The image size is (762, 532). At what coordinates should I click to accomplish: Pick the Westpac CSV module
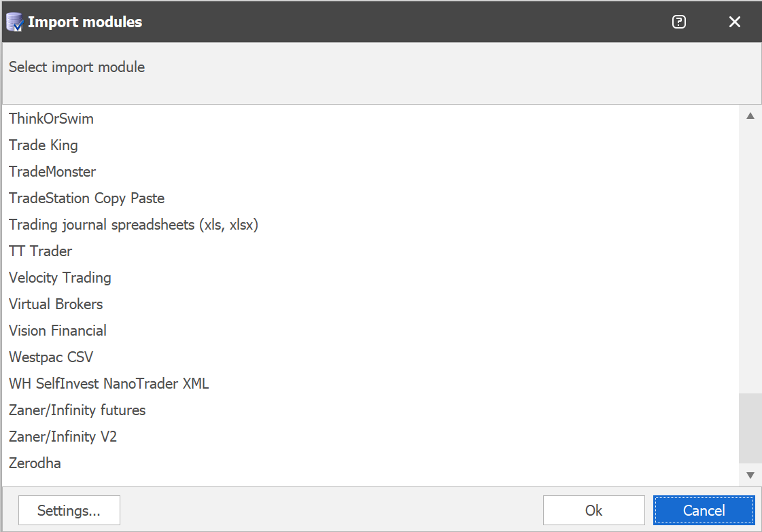(x=370, y=357)
